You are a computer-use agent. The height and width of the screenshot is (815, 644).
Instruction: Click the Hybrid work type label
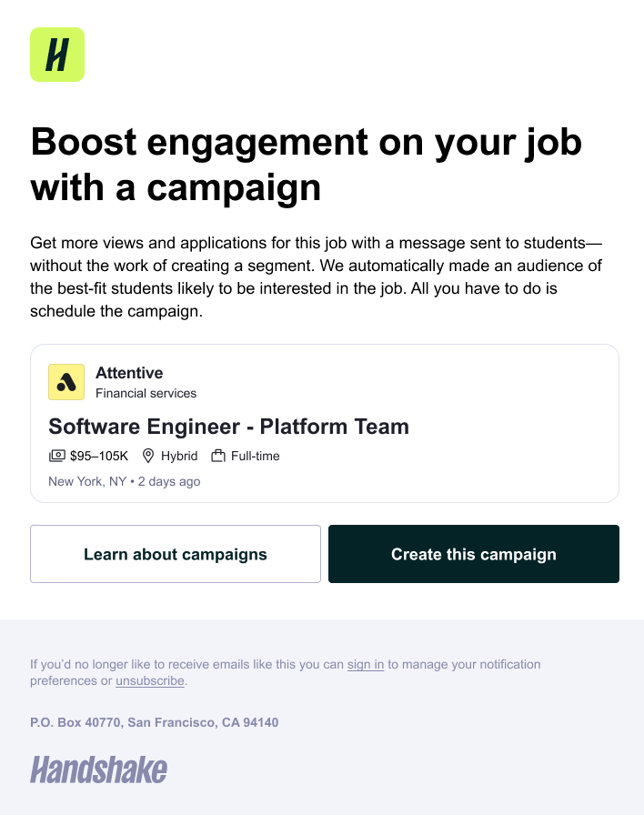click(179, 456)
